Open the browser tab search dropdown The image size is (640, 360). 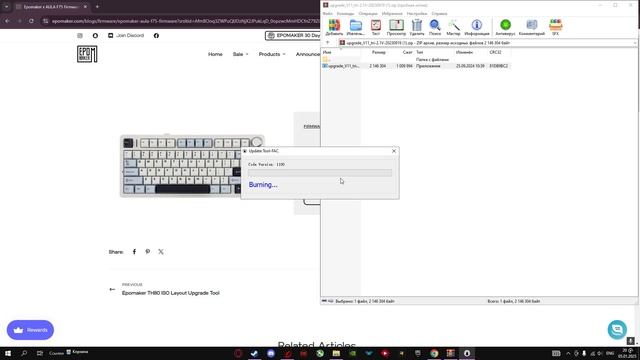tap(7, 7)
